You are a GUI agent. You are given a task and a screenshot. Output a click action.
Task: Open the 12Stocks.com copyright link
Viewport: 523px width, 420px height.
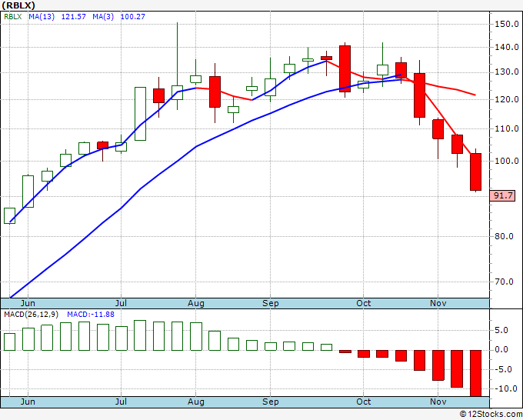(491, 415)
